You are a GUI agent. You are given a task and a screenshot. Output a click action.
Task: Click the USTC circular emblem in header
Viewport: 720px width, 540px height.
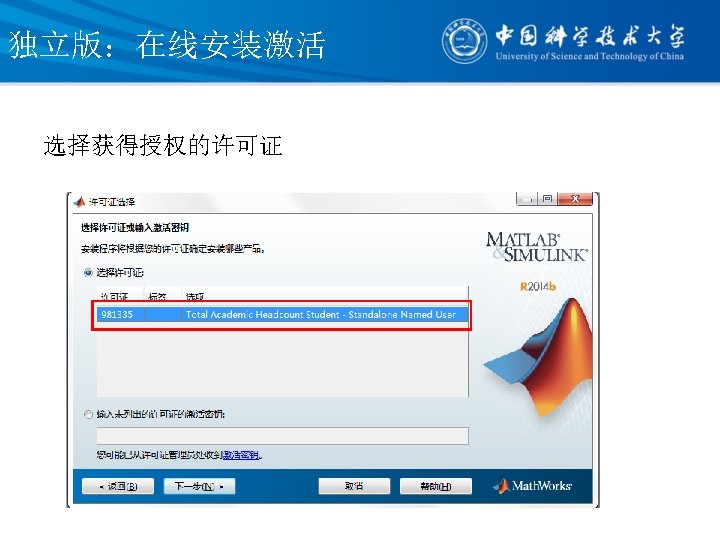coord(465,41)
